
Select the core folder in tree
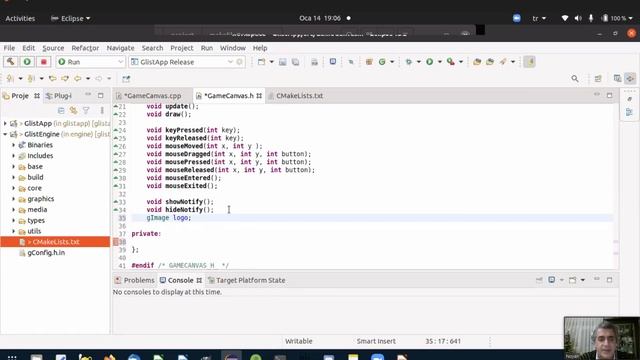click(x=34, y=188)
